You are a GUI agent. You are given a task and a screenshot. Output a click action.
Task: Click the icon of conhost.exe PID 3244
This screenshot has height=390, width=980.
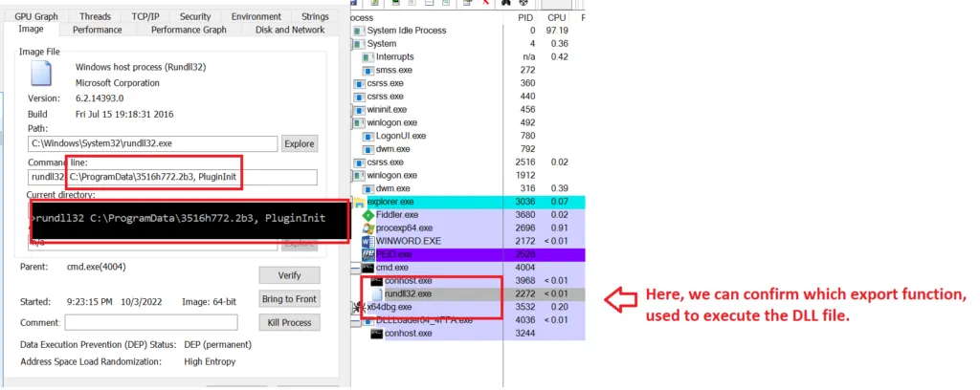pyautogui.click(x=377, y=334)
